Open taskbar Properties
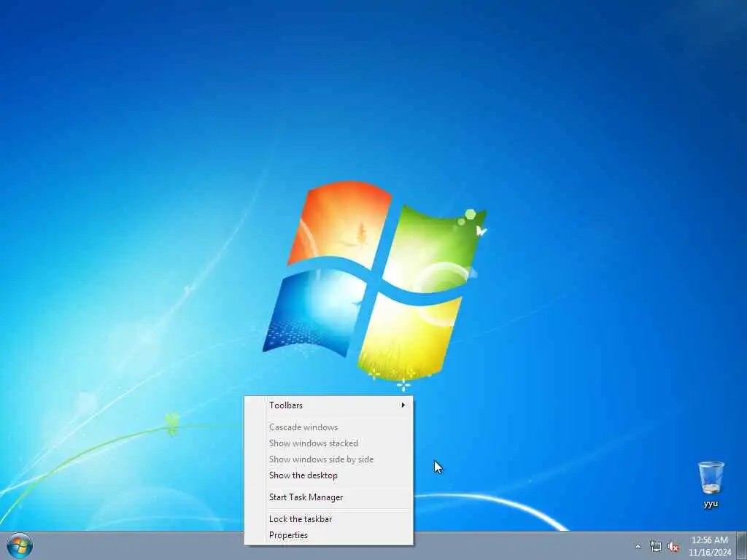Viewport: 747px width, 560px height. click(x=329, y=535)
